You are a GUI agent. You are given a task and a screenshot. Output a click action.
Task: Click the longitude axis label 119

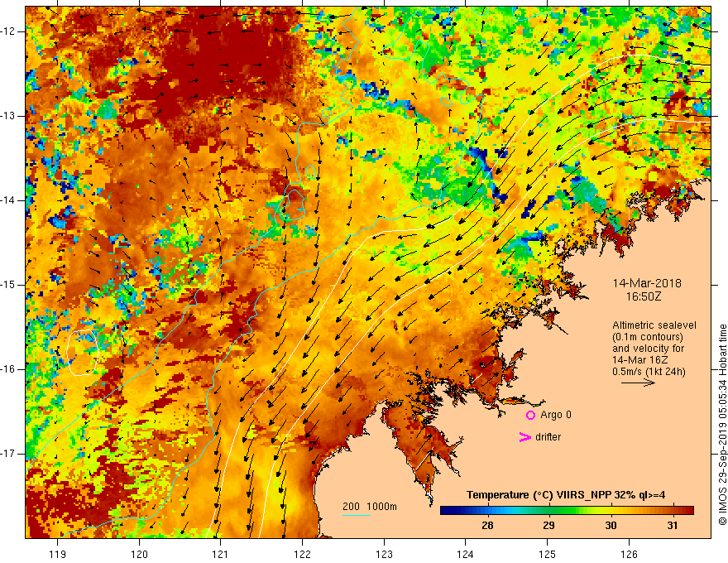tap(58, 554)
